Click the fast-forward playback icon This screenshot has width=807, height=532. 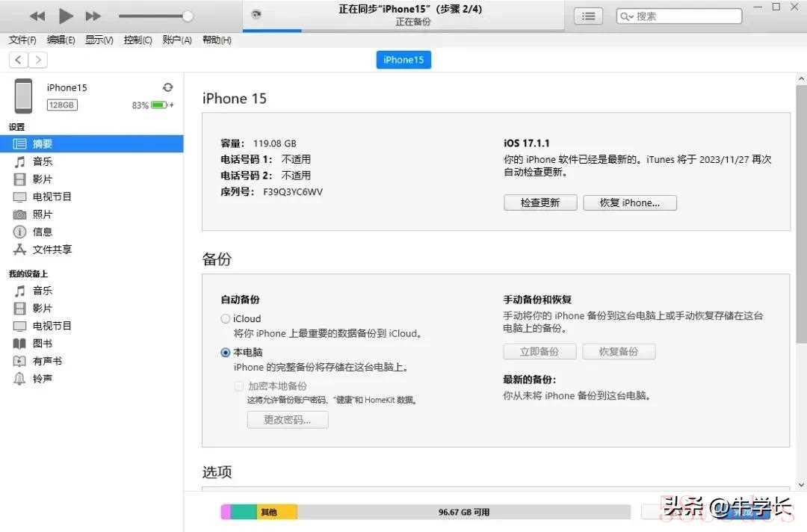tap(93, 16)
